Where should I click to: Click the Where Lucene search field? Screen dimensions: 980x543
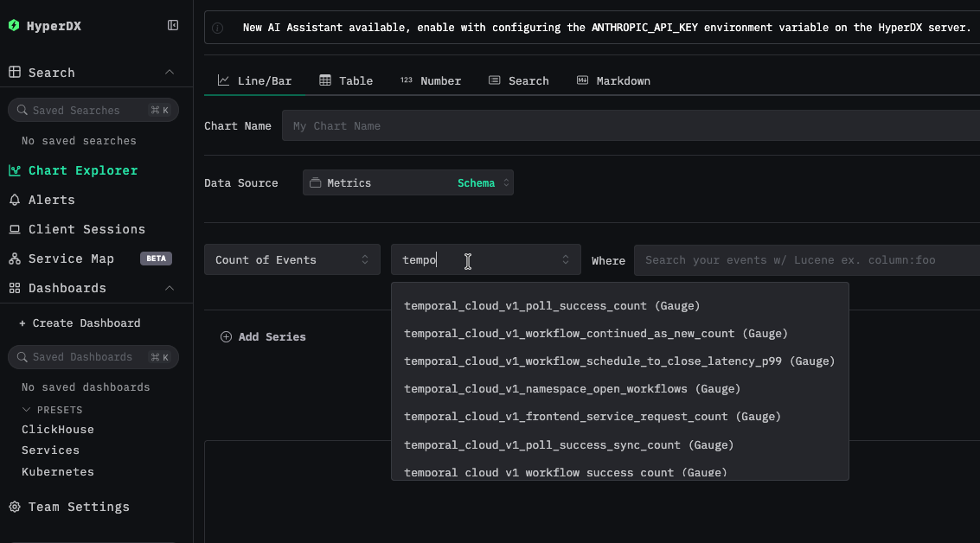click(x=778, y=259)
